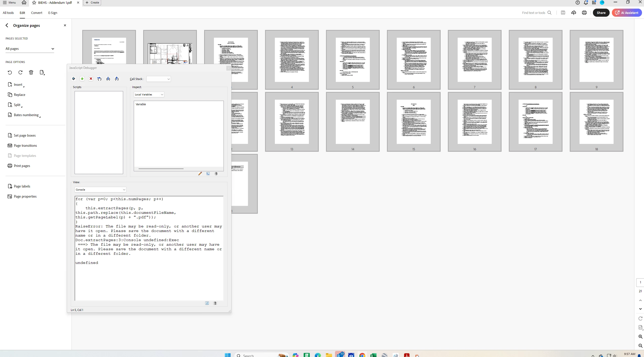Click the Step Over debugger icon
The width and height of the screenshot is (644, 357).
click(x=99, y=79)
